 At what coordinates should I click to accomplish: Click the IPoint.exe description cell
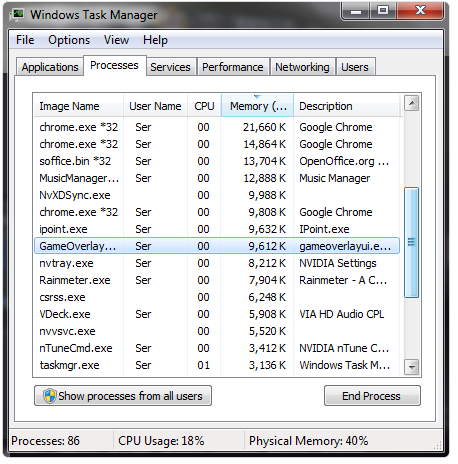pyautogui.click(x=324, y=229)
